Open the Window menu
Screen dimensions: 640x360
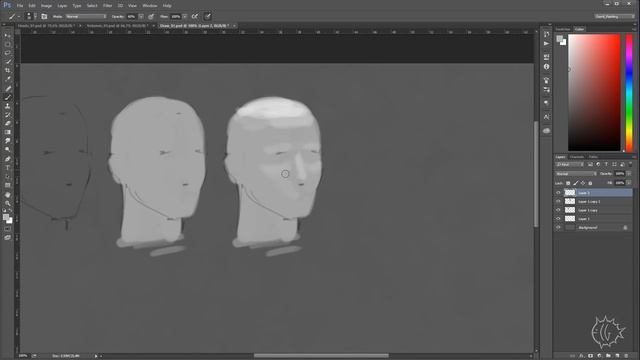[x=150, y=6]
